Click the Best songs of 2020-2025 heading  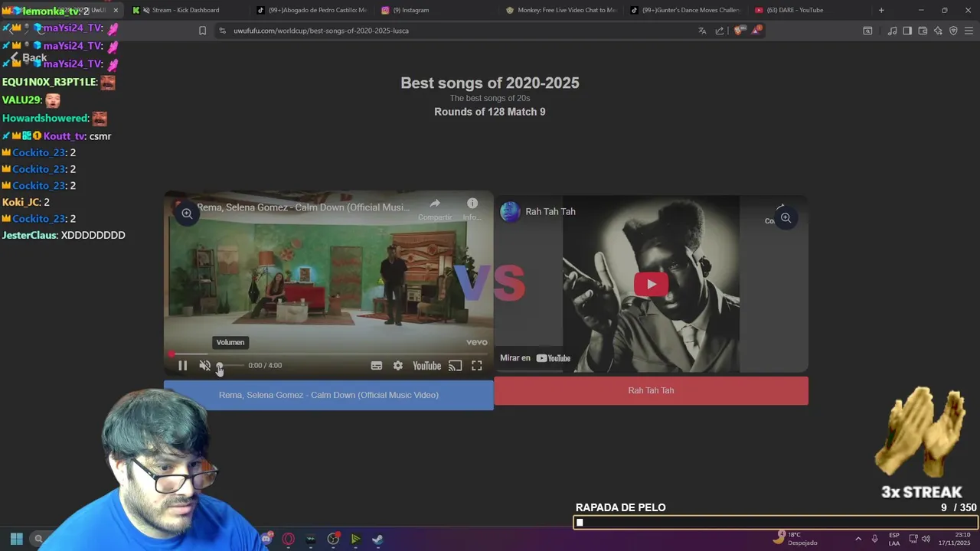point(490,83)
